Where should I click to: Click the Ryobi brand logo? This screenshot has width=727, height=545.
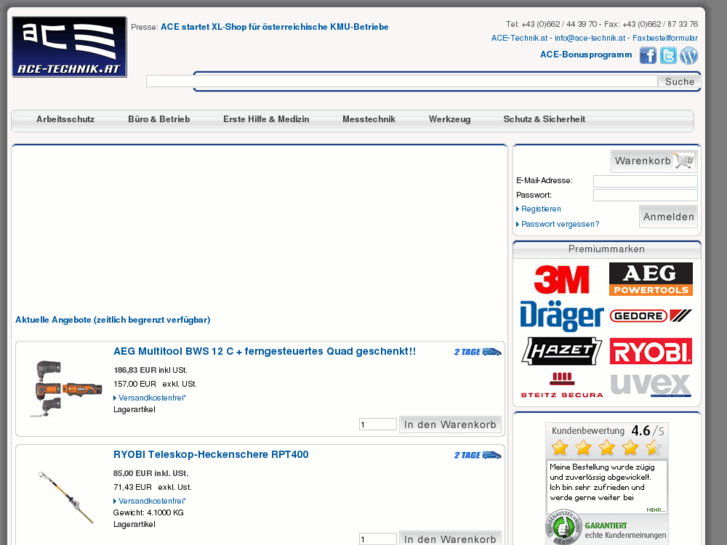650,351
